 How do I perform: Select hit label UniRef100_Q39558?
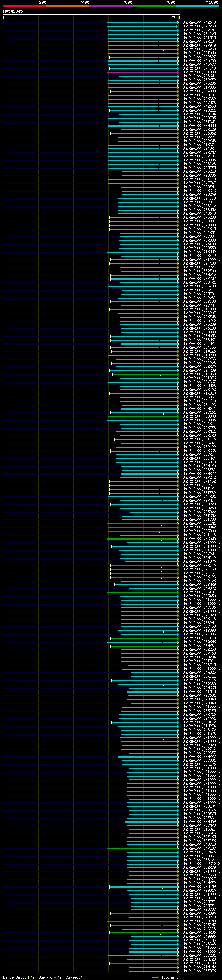(199, 248)
